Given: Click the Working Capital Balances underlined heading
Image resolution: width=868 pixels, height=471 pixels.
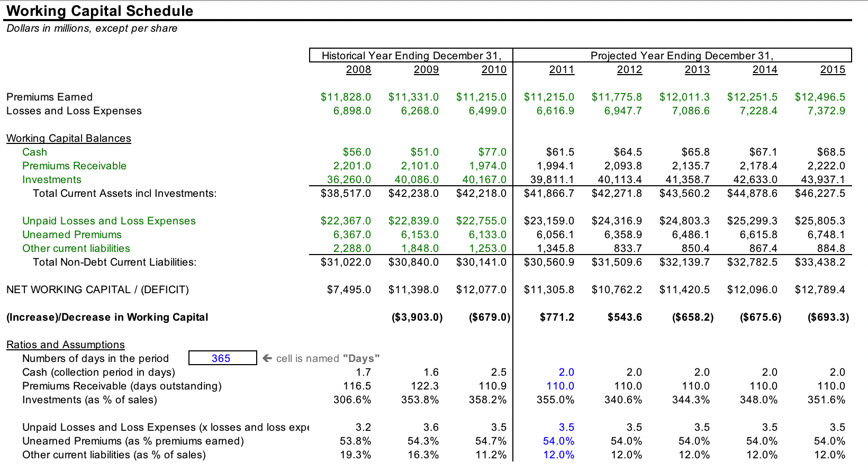Looking at the screenshot, I should tap(69, 138).
